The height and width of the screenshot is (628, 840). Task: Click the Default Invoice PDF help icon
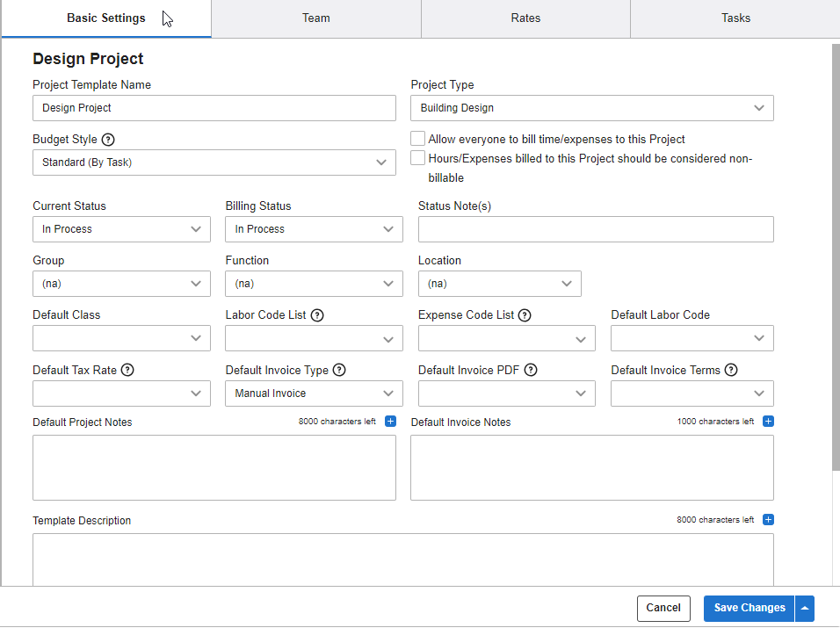point(530,370)
